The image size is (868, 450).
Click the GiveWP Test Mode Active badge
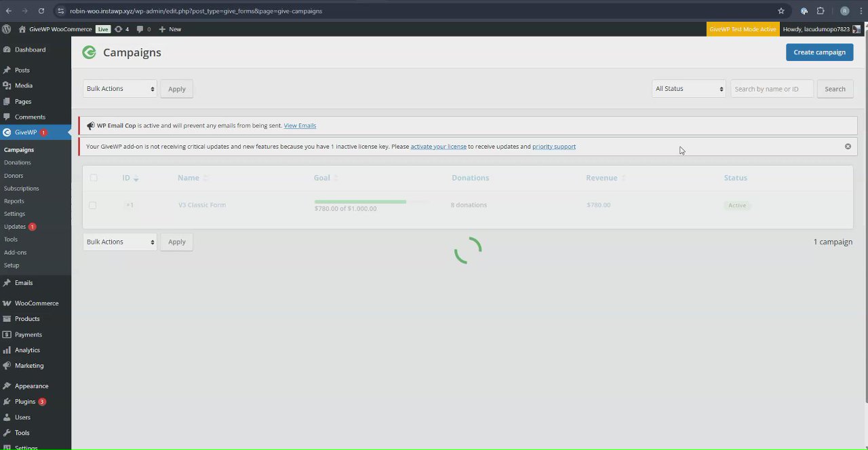pyautogui.click(x=743, y=29)
